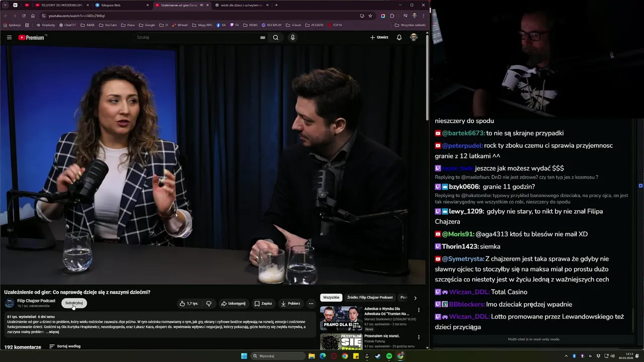Open the Bluetooth tray icon
The height and width of the screenshot is (362, 644).
[574, 356]
